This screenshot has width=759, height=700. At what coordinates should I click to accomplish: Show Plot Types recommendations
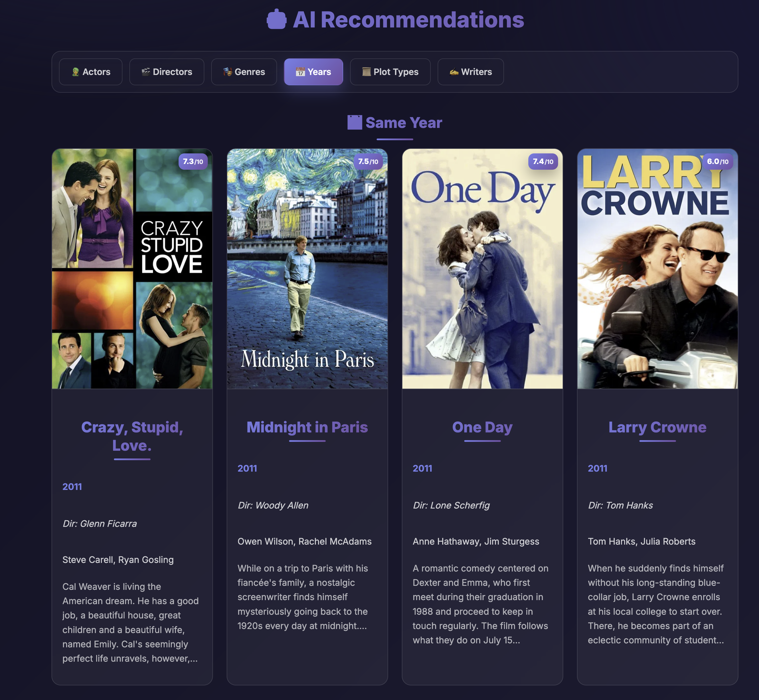tap(390, 72)
